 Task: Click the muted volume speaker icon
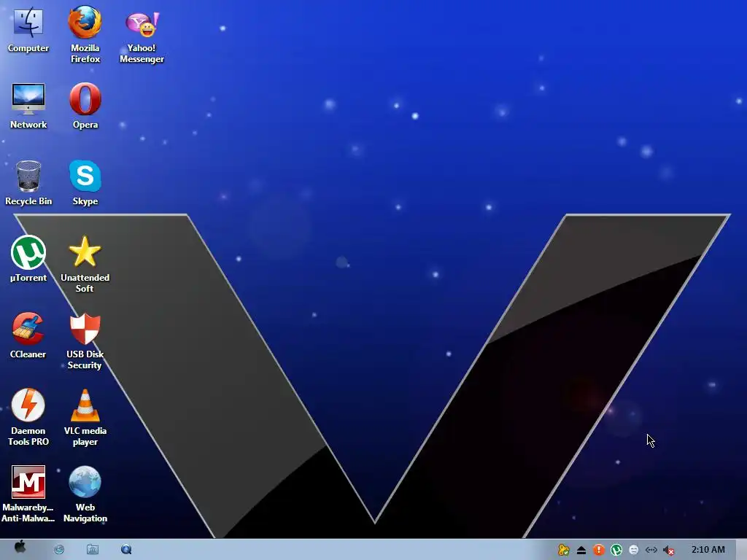coord(669,551)
